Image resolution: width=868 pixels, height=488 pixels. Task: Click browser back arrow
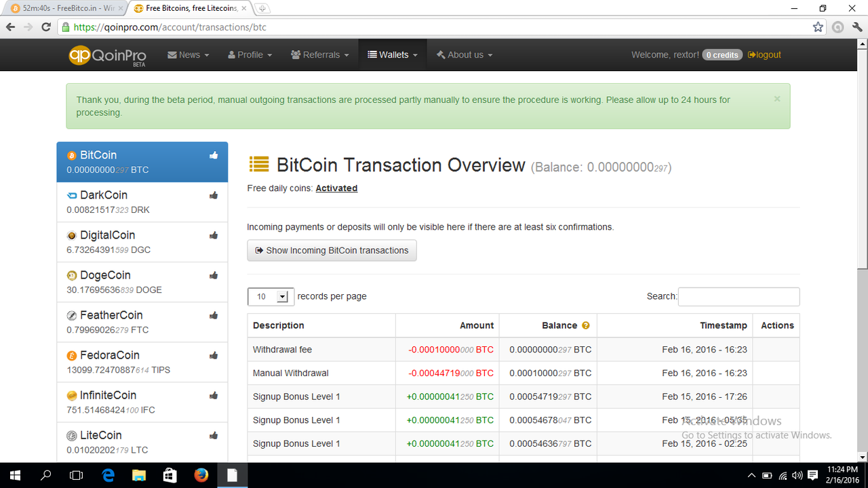[x=10, y=27]
